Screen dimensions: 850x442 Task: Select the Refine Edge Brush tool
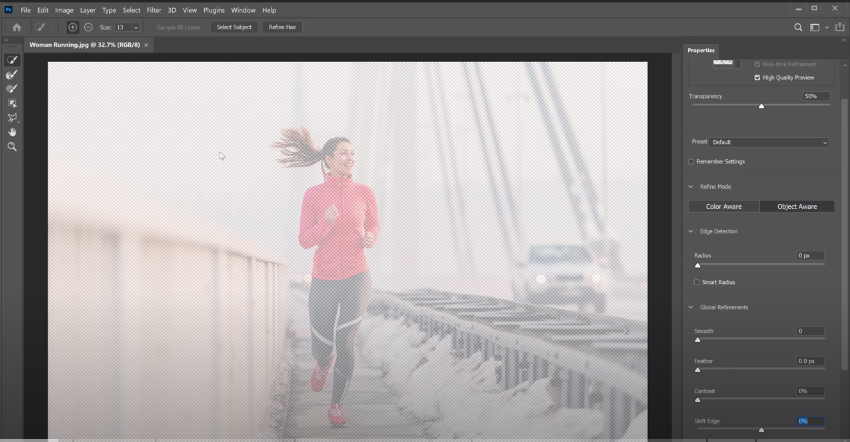click(12, 75)
